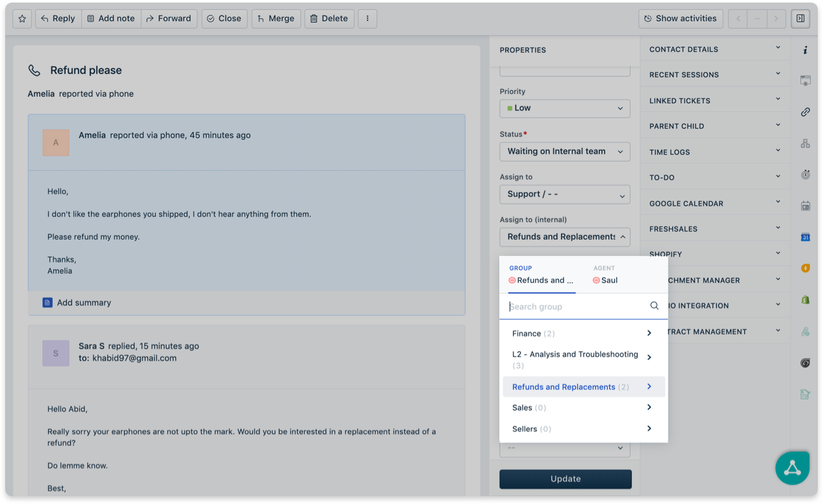Collapse Assign to (internal) Refunds dropdown

pyautogui.click(x=565, y=237)
